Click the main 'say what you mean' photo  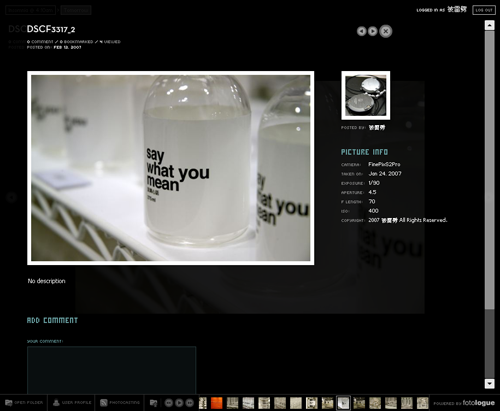[x=170, y=168]
